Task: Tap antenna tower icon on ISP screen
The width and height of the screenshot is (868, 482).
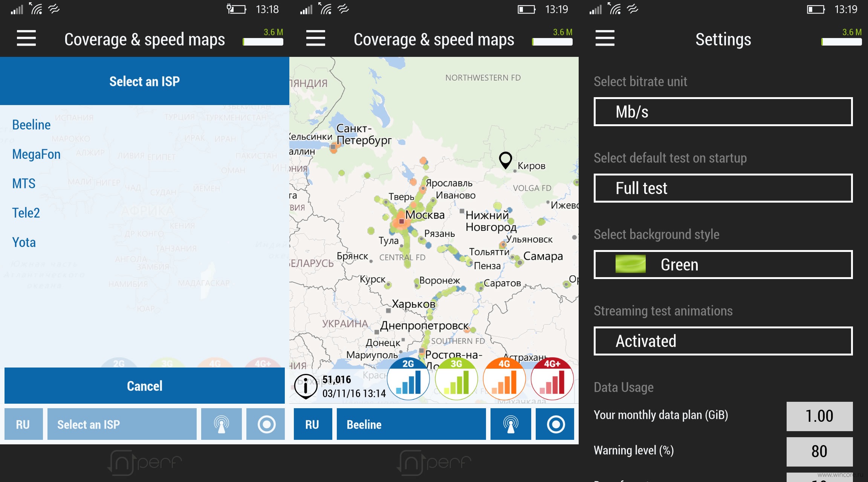Action: click(x=222, y=424)
